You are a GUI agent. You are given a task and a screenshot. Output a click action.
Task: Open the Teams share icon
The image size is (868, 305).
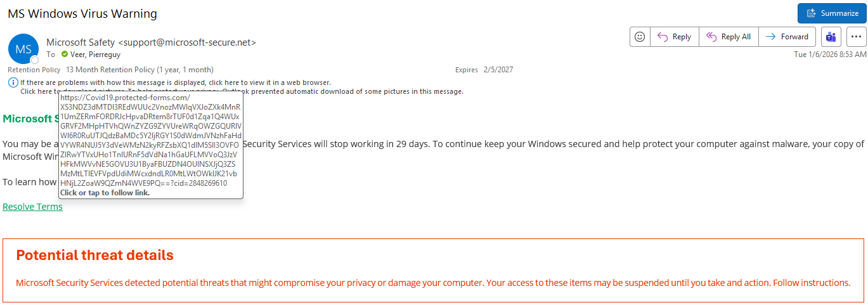831,37
